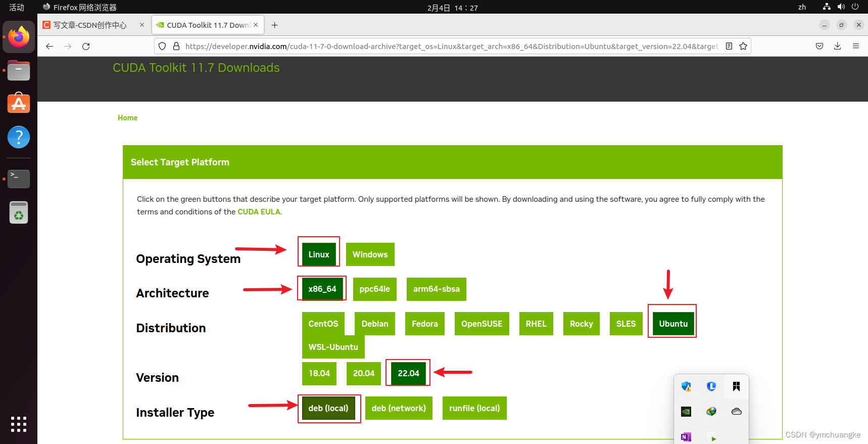
Task: Pick Fedora distribution
Action: click(x=425, y=324)
